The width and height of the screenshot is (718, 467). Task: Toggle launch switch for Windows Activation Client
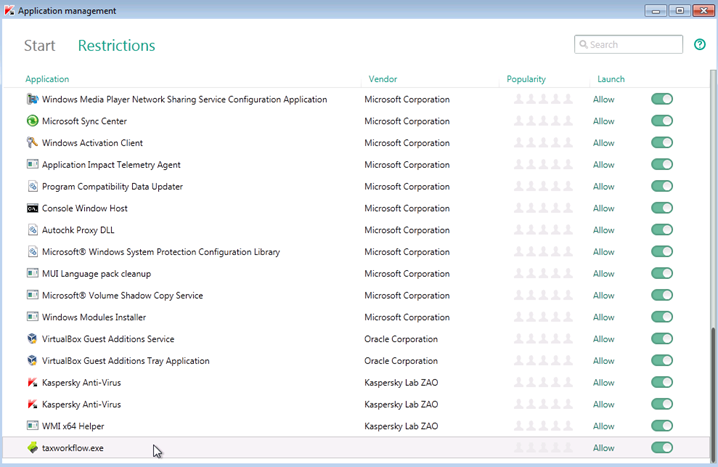(662, 142)
